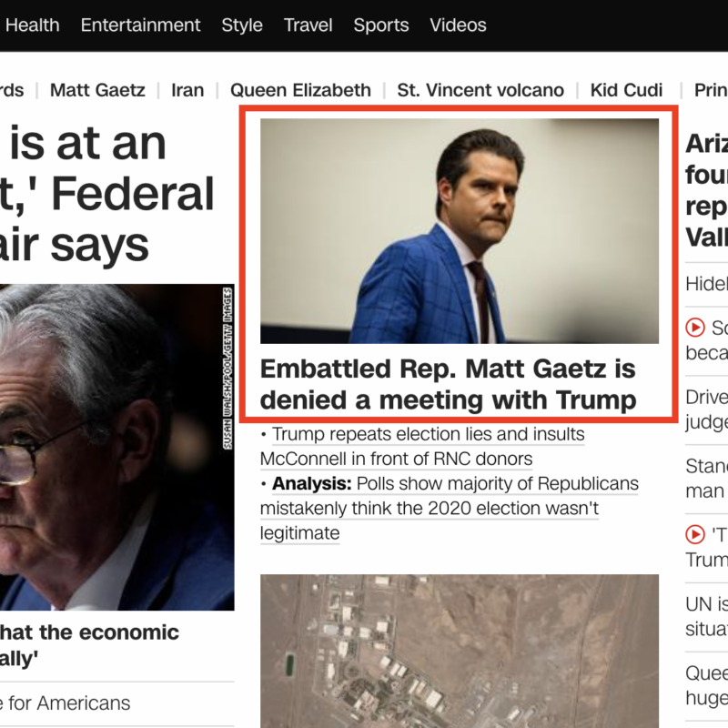Select the Matt Gaetz trending topic
Image resolution: width=728 pixels, height=728 pixels.
97,90
